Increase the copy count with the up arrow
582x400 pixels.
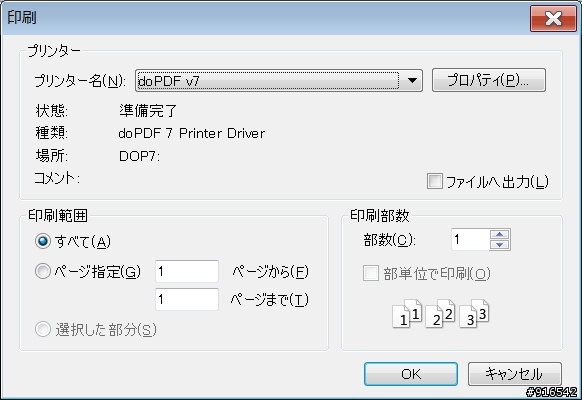click(500, 234)
